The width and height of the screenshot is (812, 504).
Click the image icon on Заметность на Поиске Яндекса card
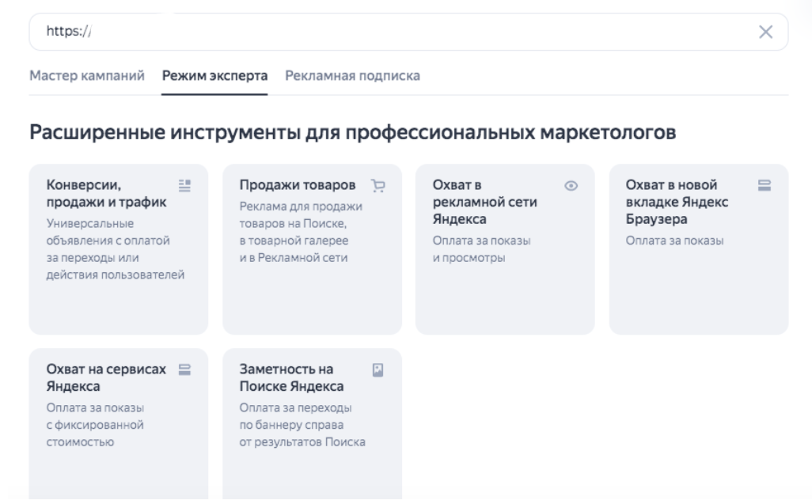378,369
